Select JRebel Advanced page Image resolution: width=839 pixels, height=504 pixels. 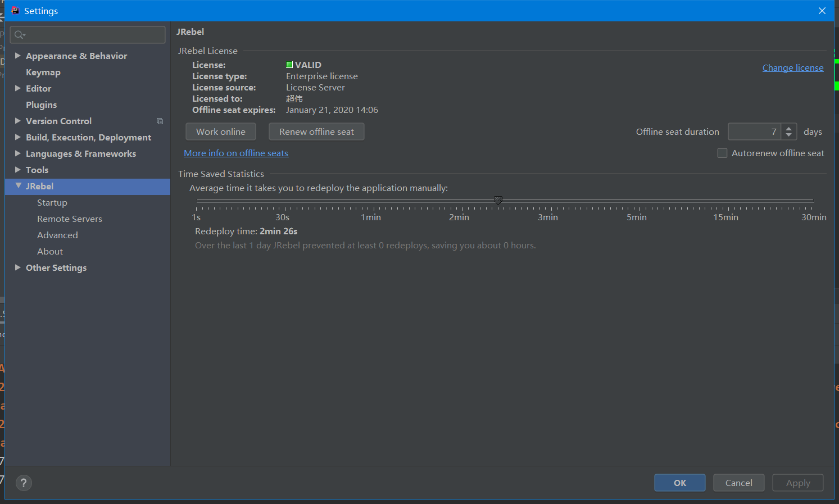(57, 235)
